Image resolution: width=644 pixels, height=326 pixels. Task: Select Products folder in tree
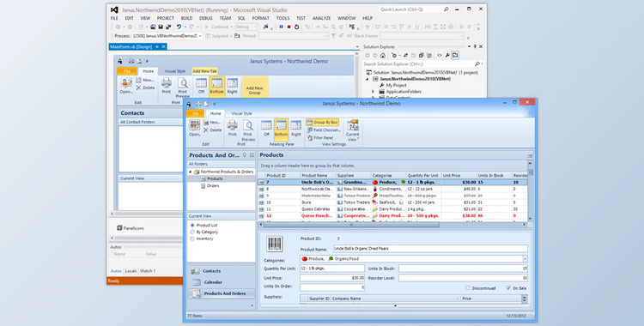coord(215,179)
